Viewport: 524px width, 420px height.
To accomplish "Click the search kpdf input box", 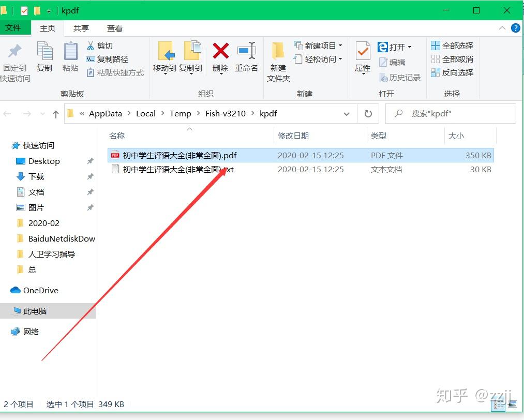I will click(451, 114).
